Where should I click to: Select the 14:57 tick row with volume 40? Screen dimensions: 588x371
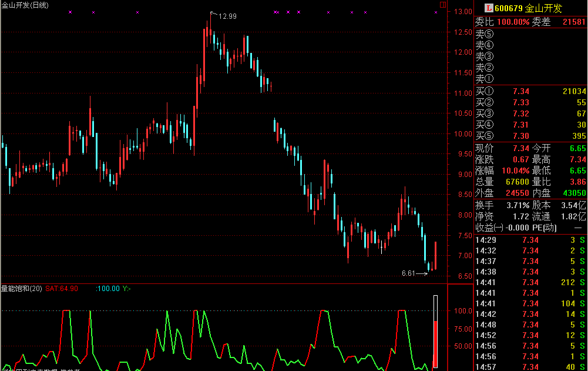click(x=530, y=367)
